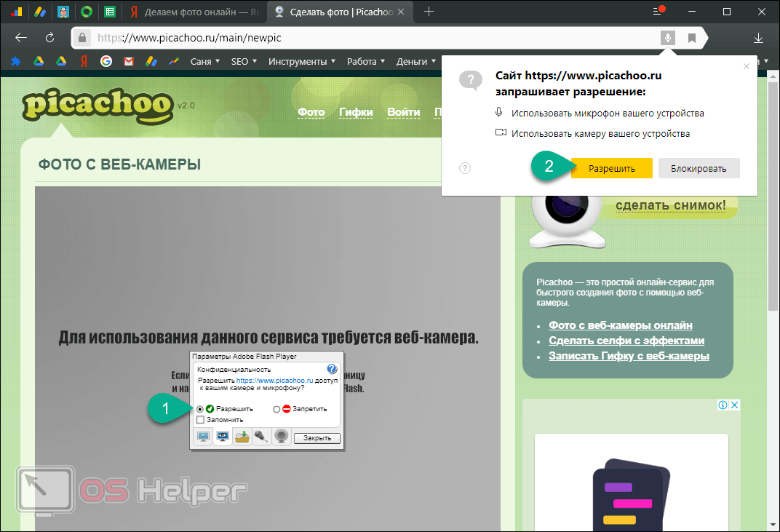Click the URL address bar field
The image size is (780, 532).
(364, 38)
